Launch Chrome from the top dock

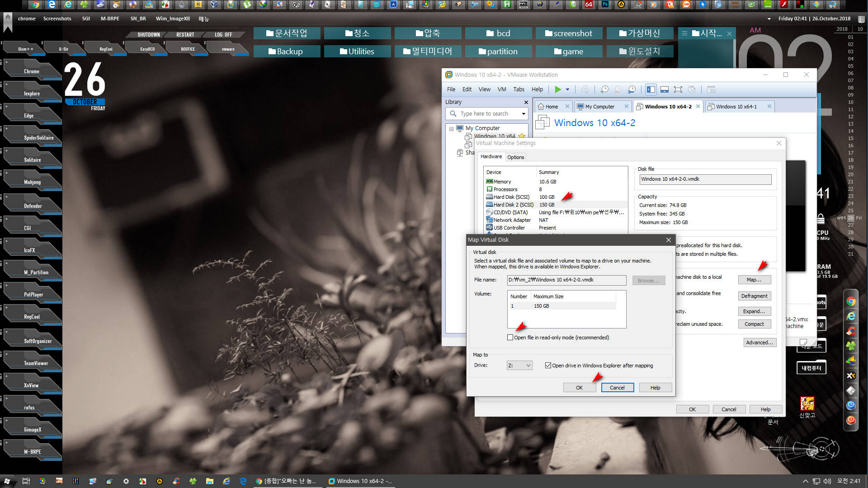click(35, 5)
